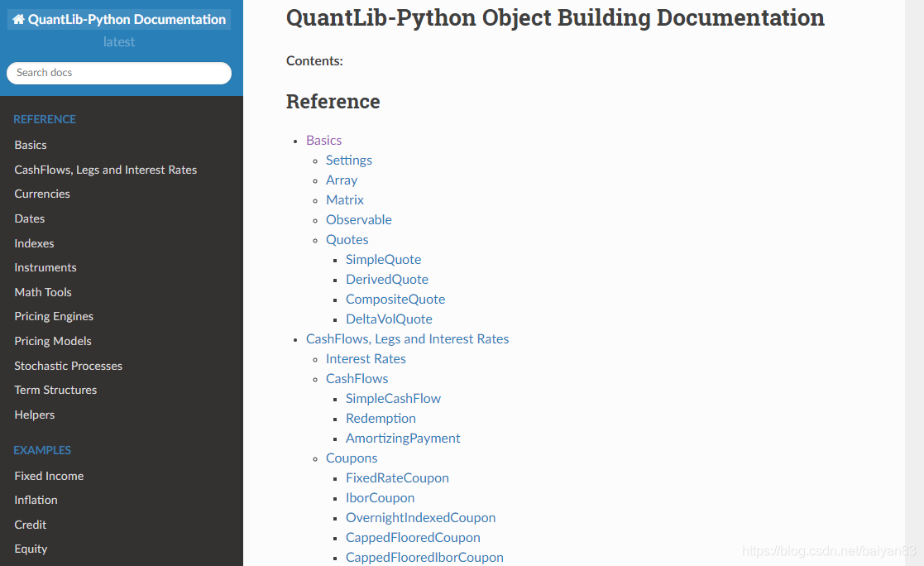924x566 pixels.
Task: Open Fixed Income examples in the sidebar
Action: coord(49,476)
